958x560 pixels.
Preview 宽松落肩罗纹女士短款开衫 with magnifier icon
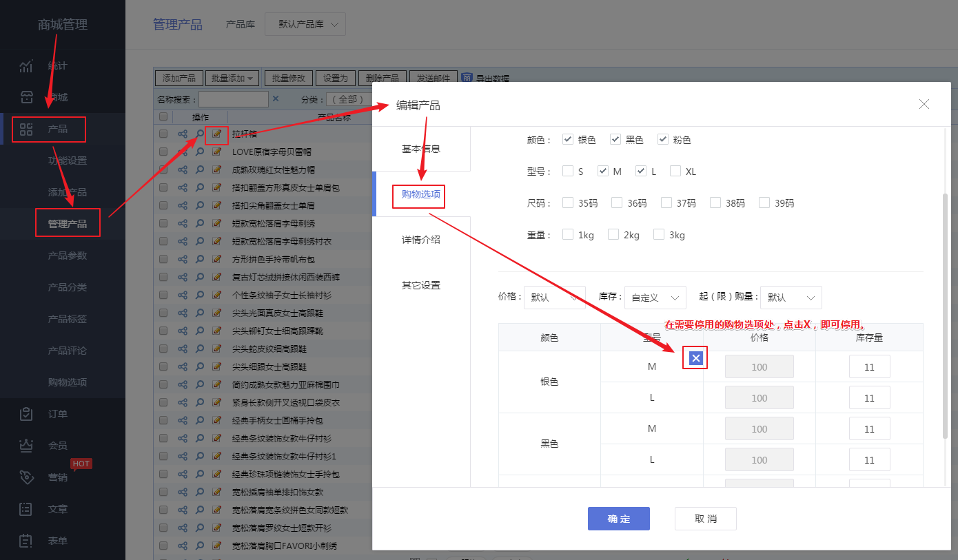(200, 528)
